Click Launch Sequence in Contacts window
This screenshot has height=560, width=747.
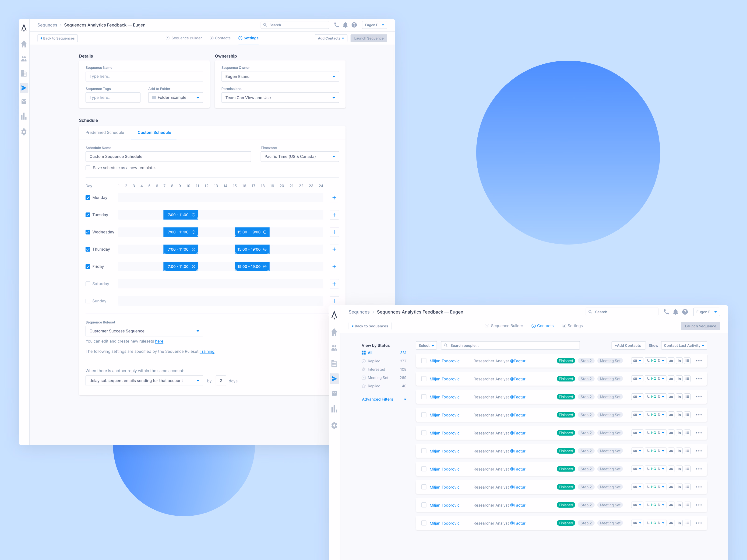(x=700, y=326)
